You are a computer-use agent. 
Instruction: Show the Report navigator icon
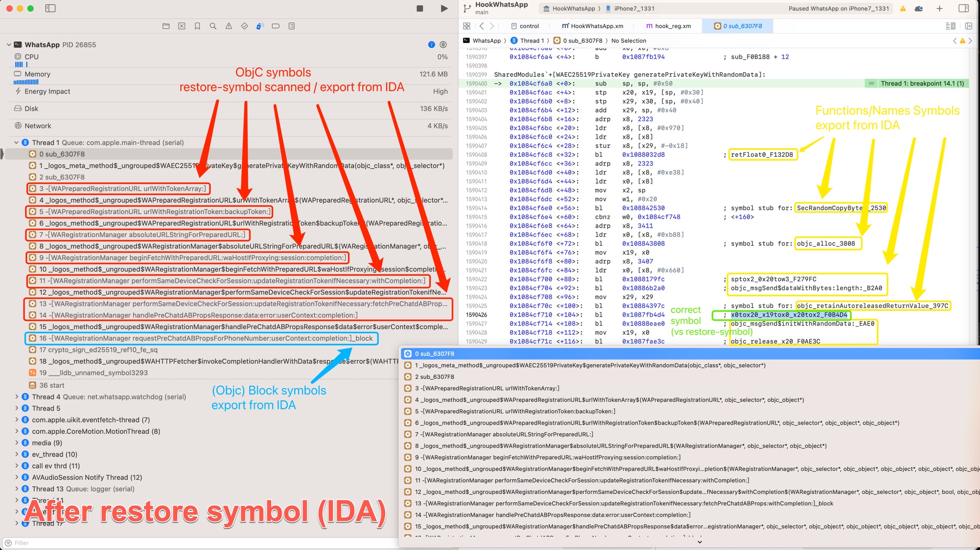pyautogui.click(x=291, y=26)
